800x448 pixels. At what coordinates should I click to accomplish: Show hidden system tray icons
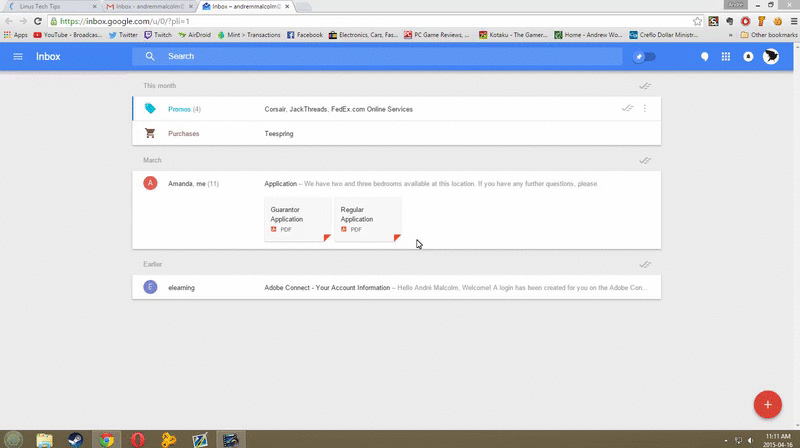[726, 440]
